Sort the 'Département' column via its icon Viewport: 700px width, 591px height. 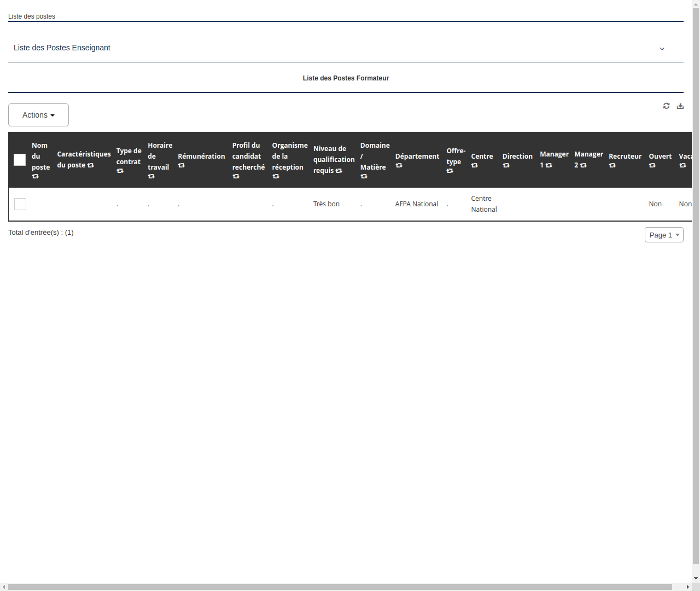399,165
